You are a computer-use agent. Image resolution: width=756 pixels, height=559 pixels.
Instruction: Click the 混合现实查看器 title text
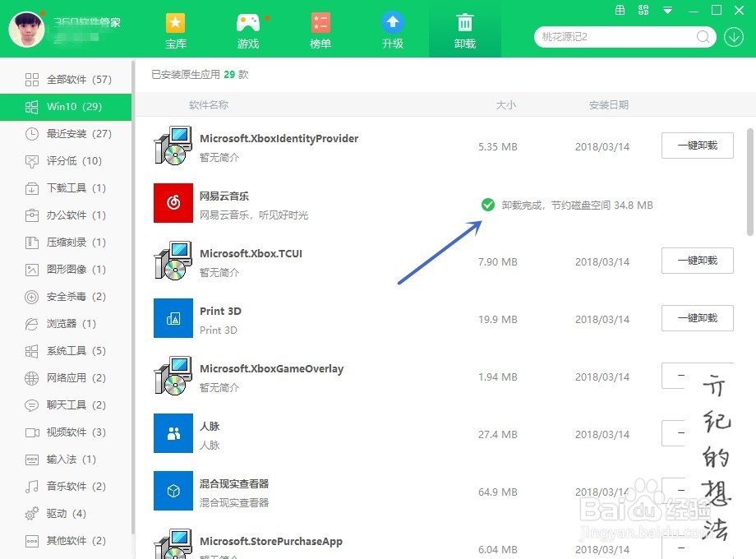tap(234, 483)
